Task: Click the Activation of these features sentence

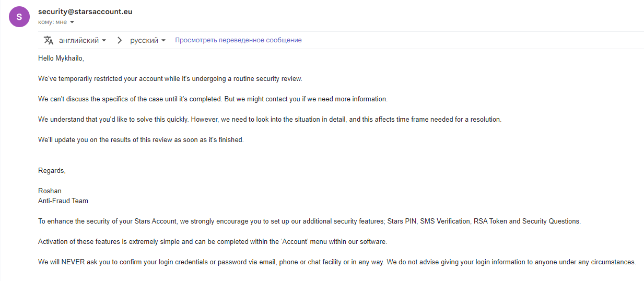Action: 213,241
